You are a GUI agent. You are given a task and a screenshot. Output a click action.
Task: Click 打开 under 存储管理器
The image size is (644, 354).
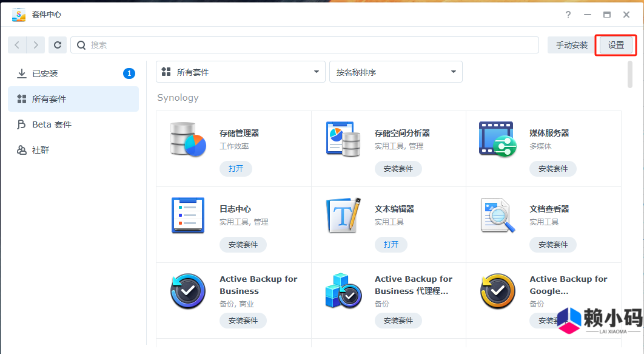(x=235, y=169)
